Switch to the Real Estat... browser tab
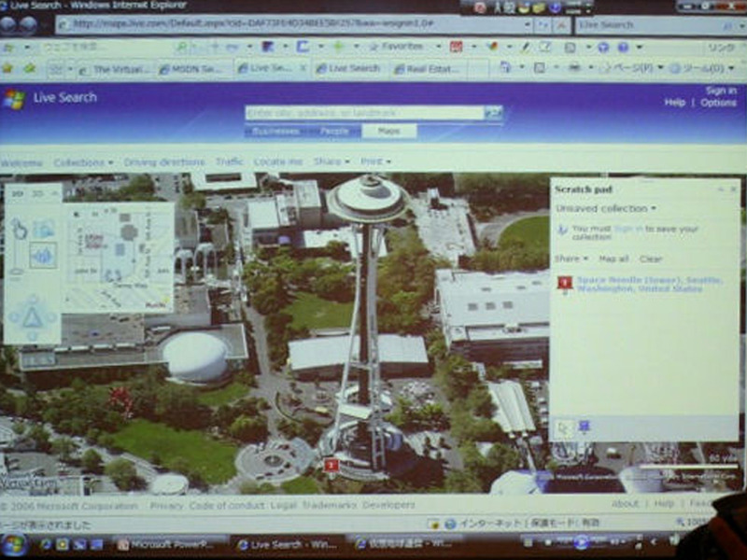The image size is (747, 560). pyautogui.click(x=430, y=69)
